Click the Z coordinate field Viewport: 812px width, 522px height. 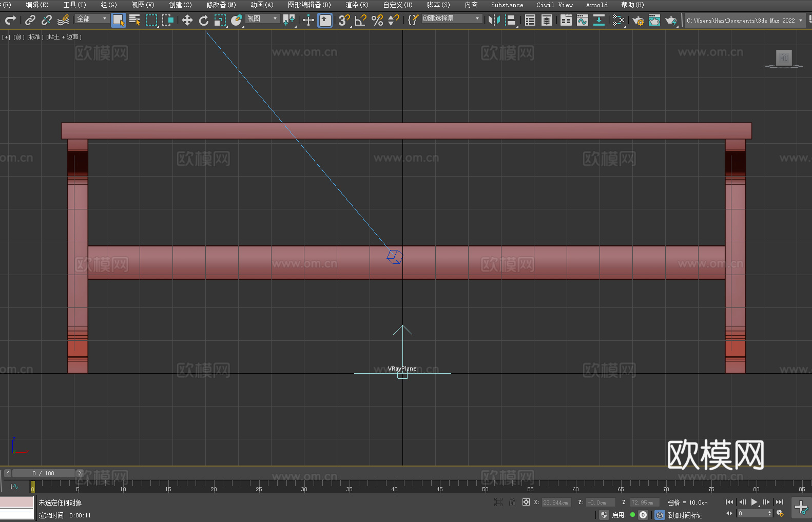[644, 502]
